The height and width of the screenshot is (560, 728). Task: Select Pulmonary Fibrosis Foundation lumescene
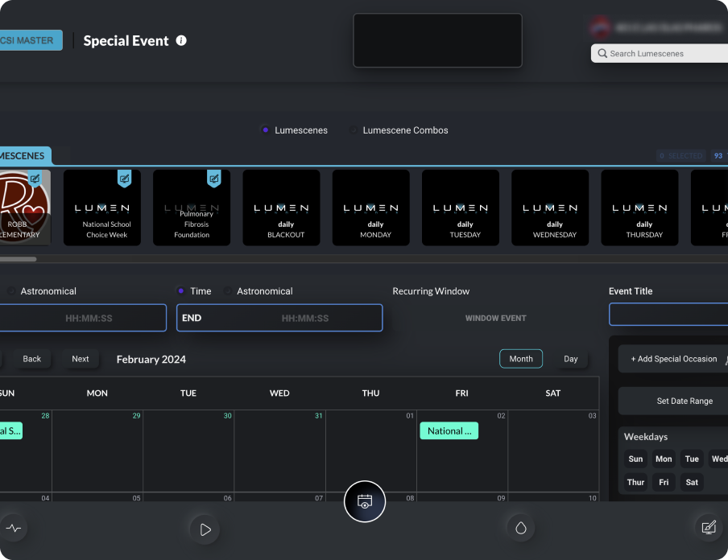192,208
